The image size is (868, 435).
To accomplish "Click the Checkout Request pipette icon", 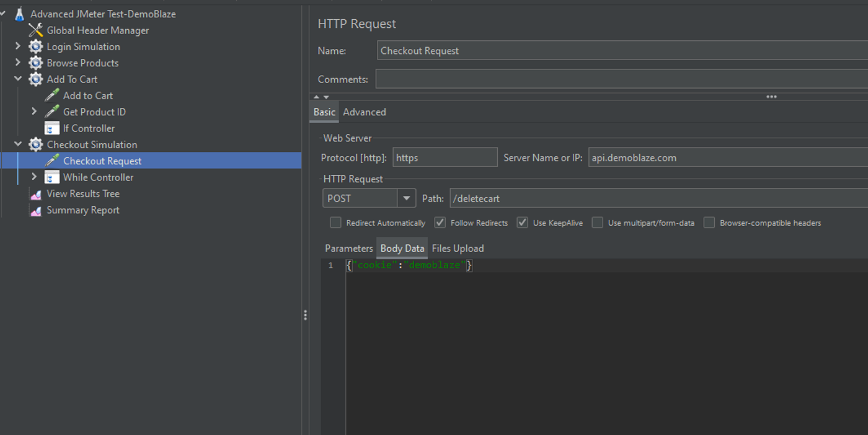I will pos(52,161).
